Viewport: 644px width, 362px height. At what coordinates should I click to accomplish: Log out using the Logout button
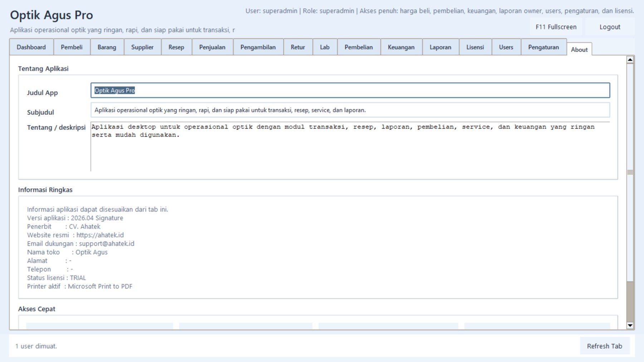click(x=610, y=27)
